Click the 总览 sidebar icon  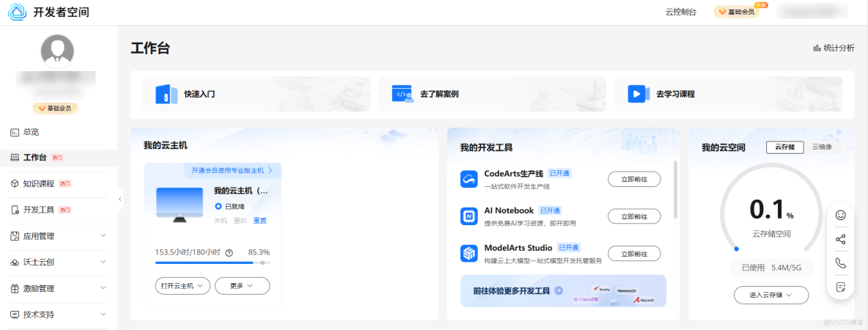click(15, 132)
